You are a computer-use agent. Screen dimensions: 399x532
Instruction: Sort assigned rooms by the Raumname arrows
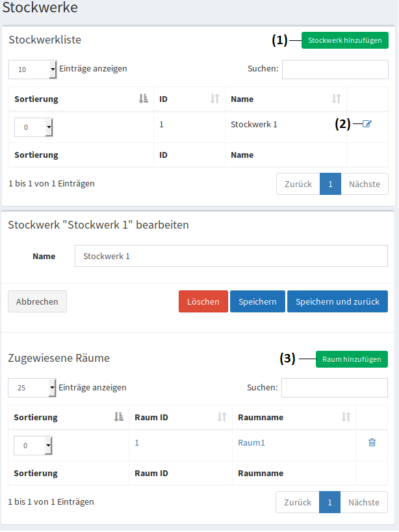click(345, 417)
